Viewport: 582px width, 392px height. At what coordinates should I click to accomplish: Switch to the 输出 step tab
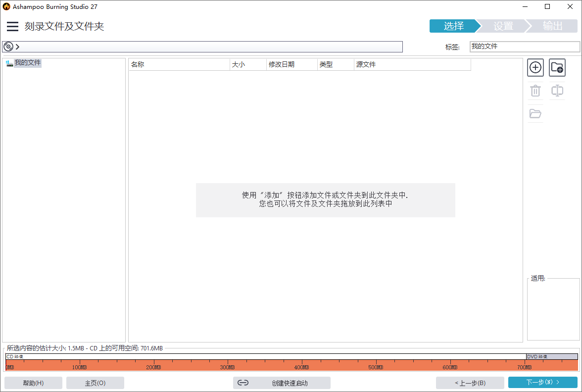point(552,26)
